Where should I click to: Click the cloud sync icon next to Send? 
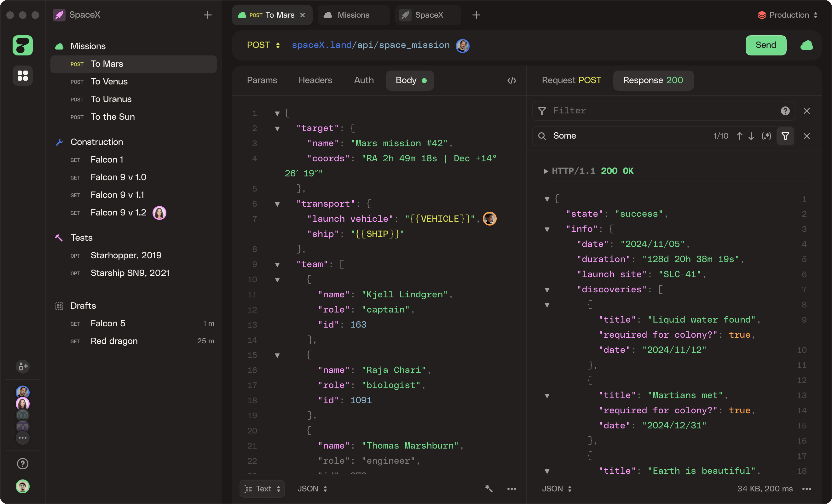tap(807, 45)
